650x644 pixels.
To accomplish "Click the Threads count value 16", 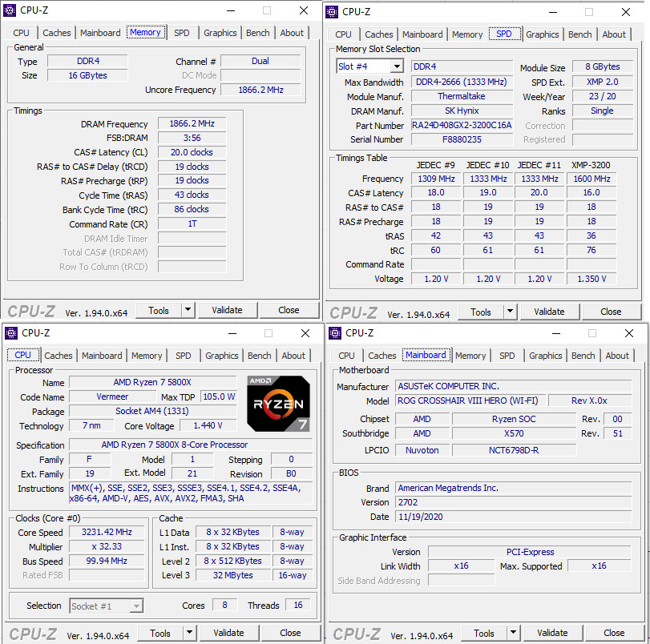I will tap(298, 605).
